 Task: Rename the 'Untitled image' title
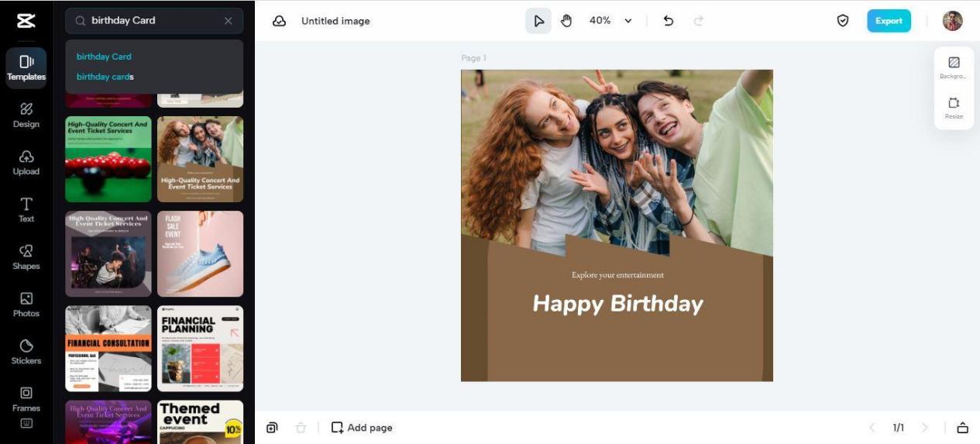click(x=335, y=21)
